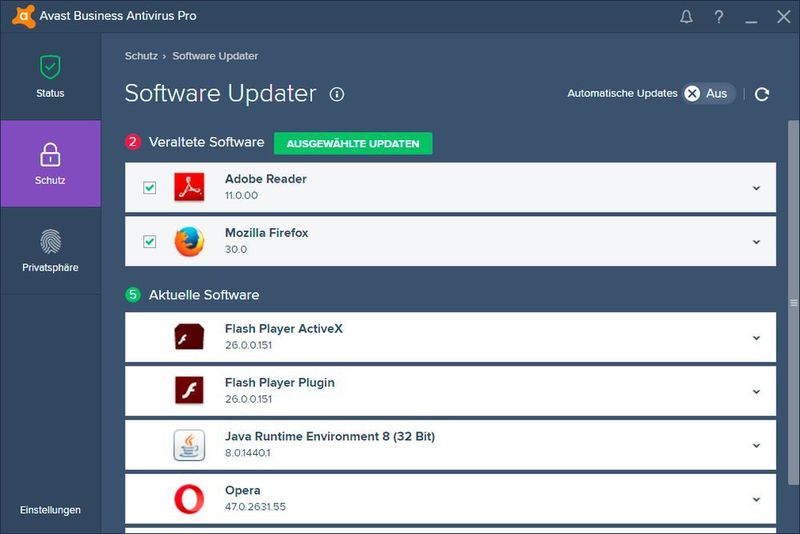Click version 11.0.00 text

click(x=241, y=195)
